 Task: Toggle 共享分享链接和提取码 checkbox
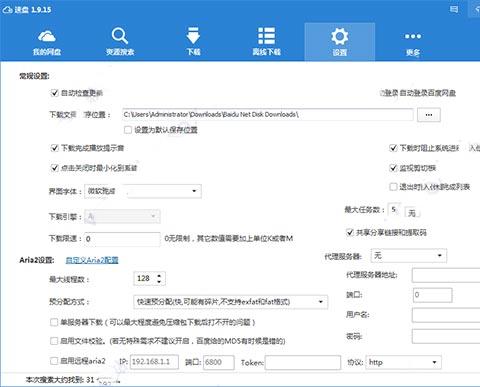pos(350,232)
